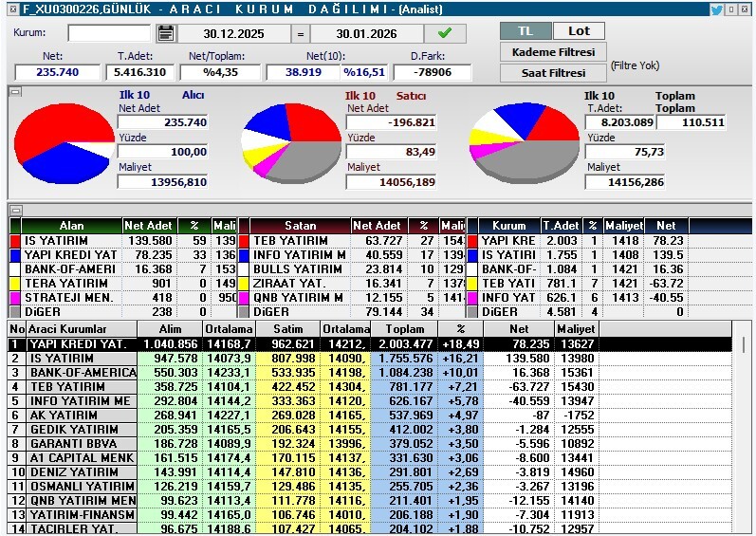Click the equals sign between the dates

299,33
